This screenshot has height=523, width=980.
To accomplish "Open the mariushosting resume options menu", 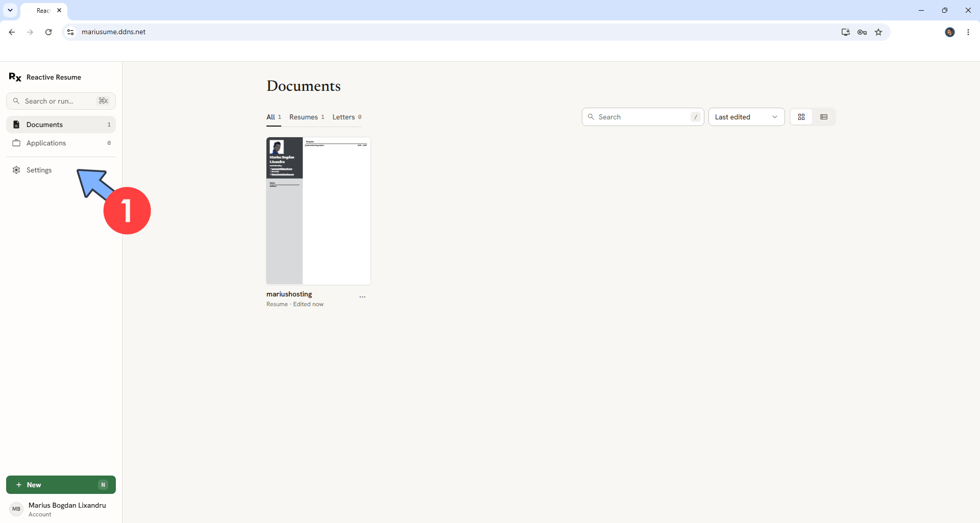I will click(362, 296).
